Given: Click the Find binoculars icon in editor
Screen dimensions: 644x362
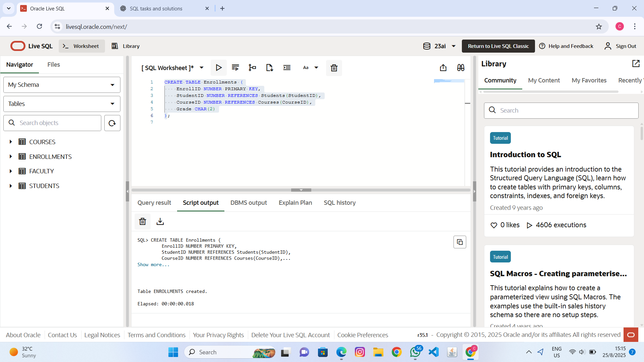Looking at the screenshot, I should click(x=461, y=68).
